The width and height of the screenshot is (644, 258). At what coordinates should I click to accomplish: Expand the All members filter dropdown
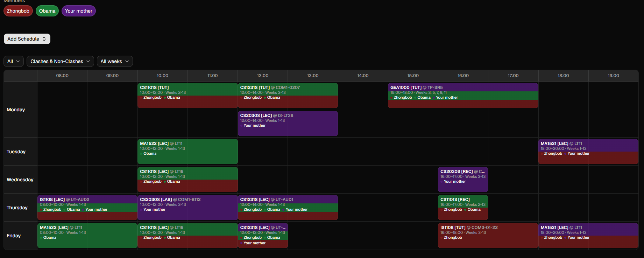click(14, 61)
